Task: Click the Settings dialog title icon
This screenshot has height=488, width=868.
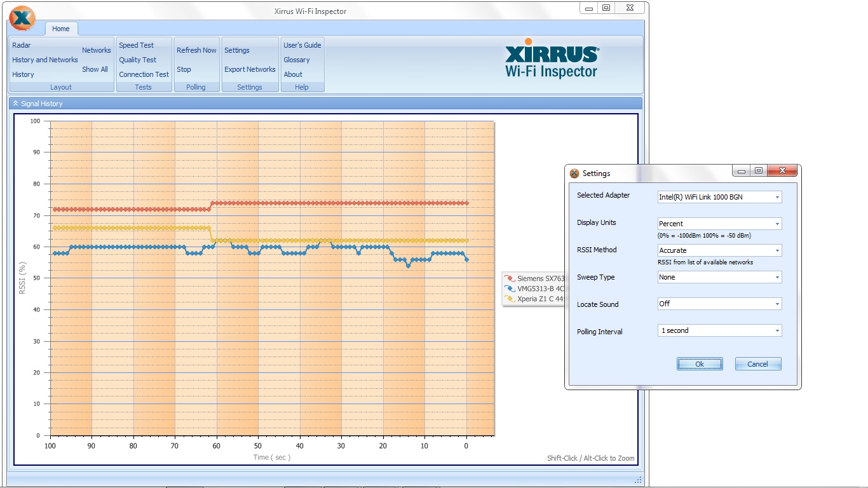Action: (x=574, y=173)
